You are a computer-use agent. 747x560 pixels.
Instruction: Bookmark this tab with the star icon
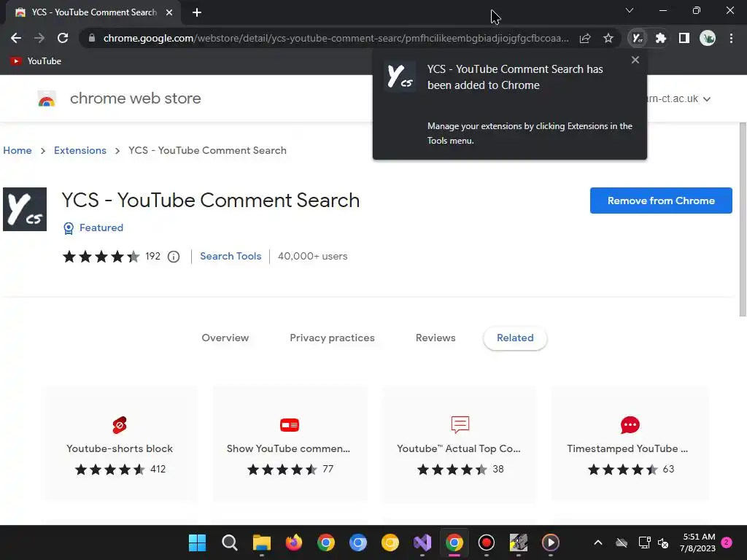[608, 38]
